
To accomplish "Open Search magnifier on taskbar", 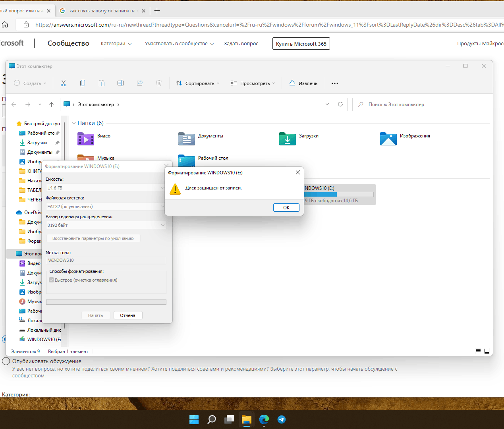I will [x=212, y=419].
